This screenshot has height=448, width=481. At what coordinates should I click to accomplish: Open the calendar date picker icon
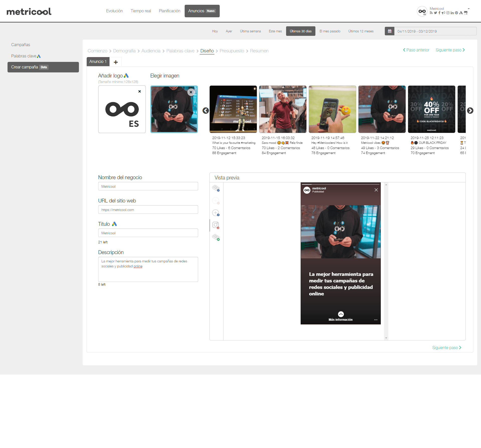click(x=390, y=31)
